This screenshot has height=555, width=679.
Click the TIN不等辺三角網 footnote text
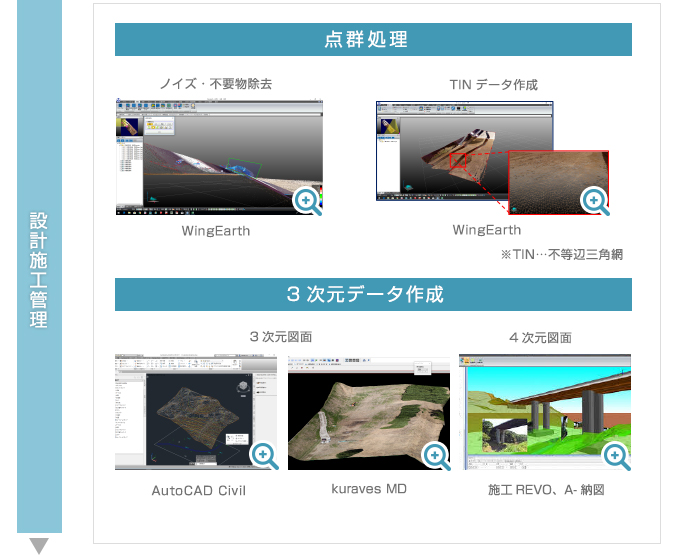(562, 255)
